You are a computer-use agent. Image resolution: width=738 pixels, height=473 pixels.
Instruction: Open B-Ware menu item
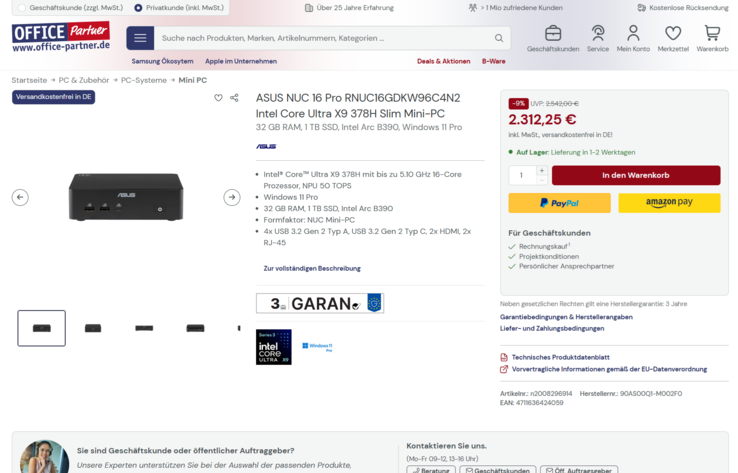[494, 61]
